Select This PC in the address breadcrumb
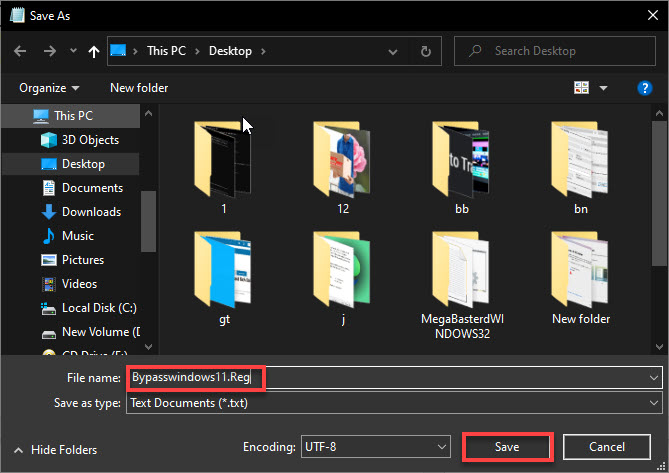This screenshot has height=473, width=669. click(x=166, y=51)
